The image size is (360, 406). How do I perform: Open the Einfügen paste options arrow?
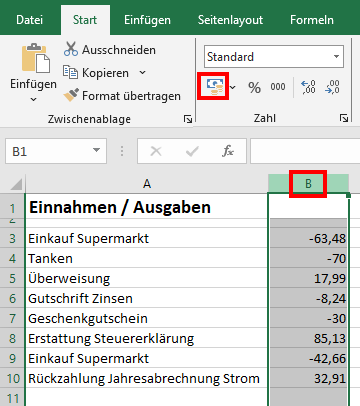coord(33,99)
